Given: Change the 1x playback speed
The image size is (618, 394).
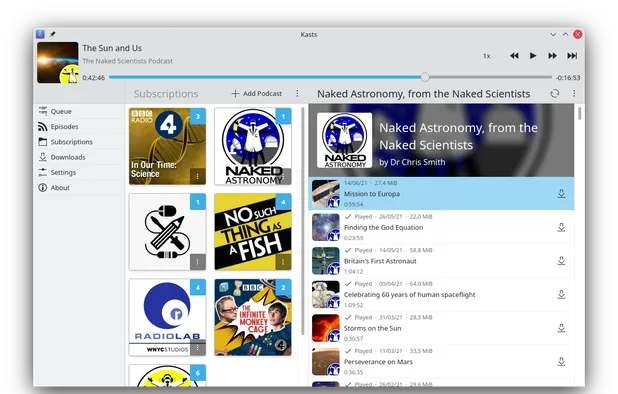Looking at the screenshot, I should click(x=487, y=56).
